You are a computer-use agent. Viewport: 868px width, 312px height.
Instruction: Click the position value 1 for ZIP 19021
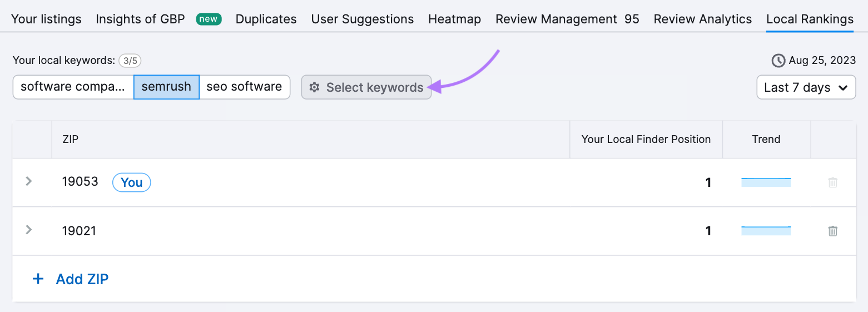(x=708, y=231)
